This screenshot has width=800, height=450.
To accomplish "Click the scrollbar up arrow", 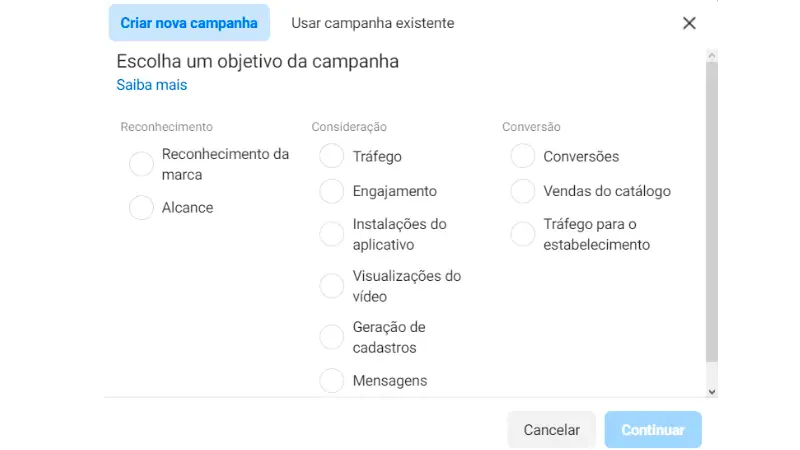I will pos(712,54).
